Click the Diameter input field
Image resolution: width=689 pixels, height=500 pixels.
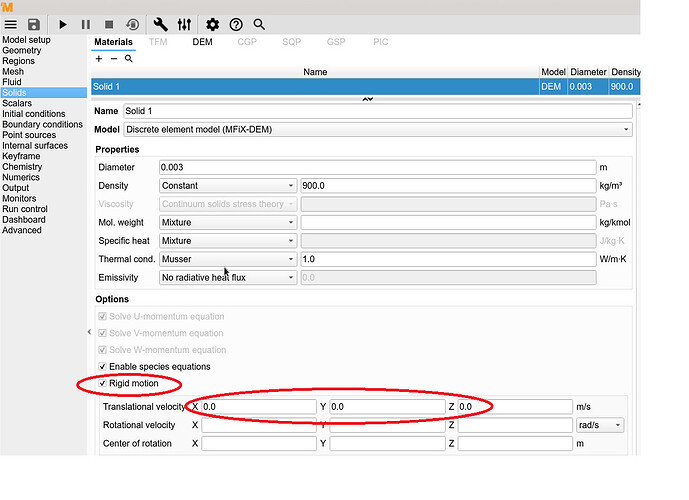377,167
